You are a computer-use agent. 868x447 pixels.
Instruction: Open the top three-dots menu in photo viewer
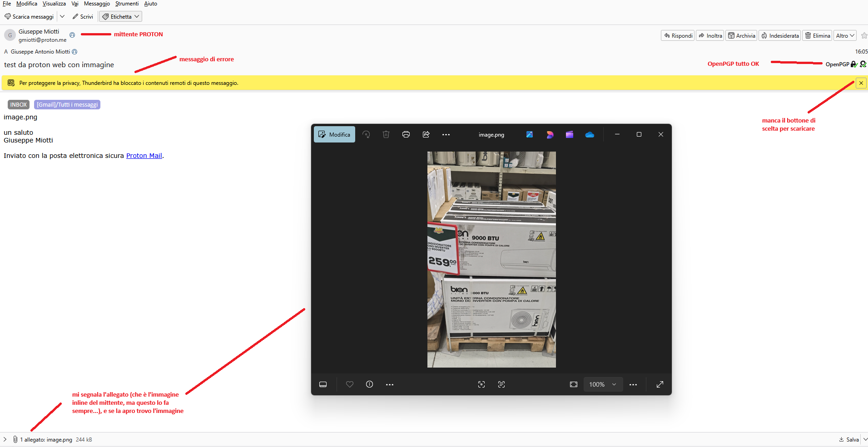(x=446, y=134)
